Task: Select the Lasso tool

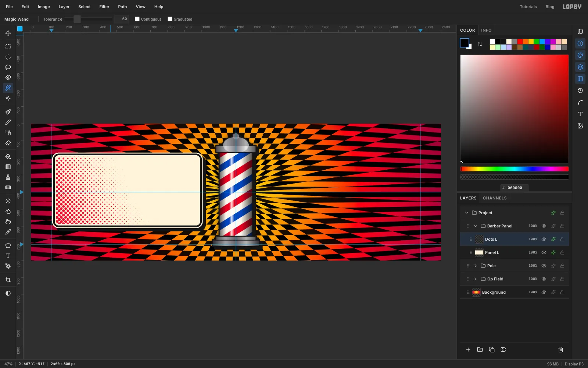Action: pos(8,67)
